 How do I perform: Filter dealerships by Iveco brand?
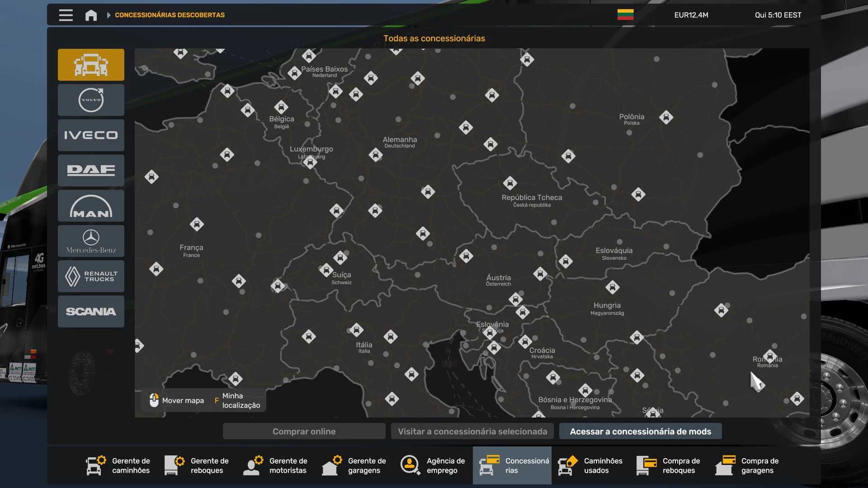coord(91,135)
